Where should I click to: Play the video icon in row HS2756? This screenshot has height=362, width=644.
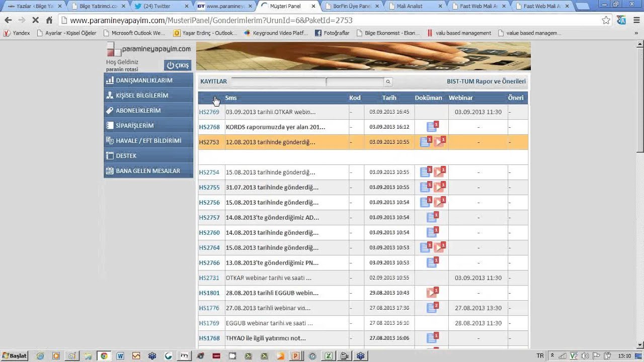(x=440, y=202)
